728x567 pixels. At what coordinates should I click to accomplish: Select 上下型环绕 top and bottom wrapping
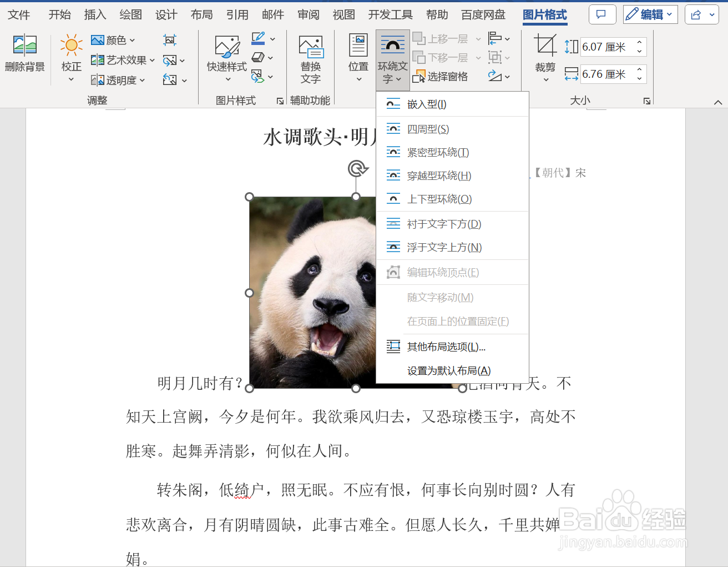click(452, 199)
